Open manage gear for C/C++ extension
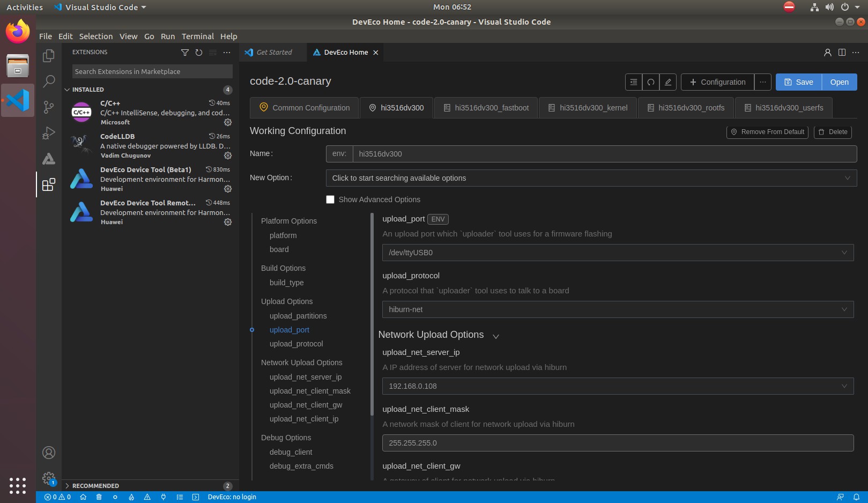 pos(228,122)
